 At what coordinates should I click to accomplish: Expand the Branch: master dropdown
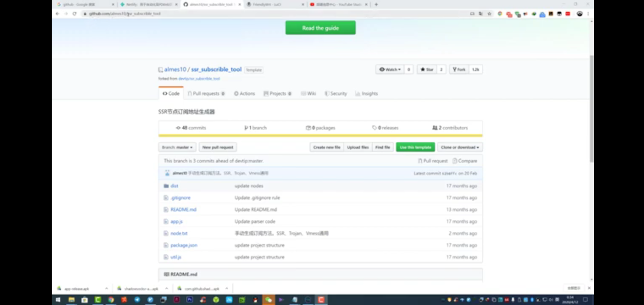point(177,147)
